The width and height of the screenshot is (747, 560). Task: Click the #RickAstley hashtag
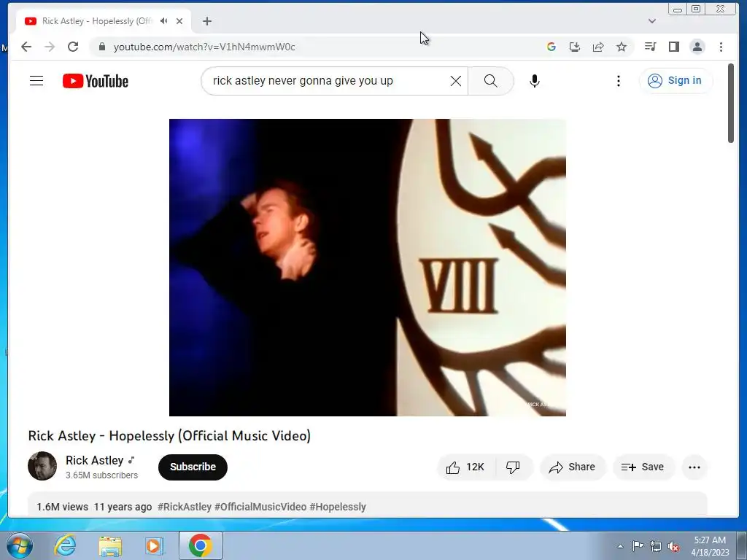[x=185, y=507]
